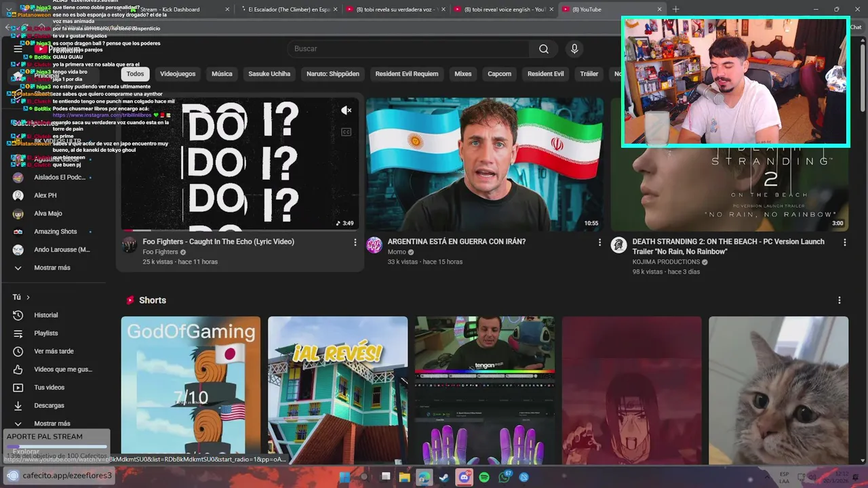
Task: Open ARGENTINA ESTÁ EN GUERRA CON IRÁN title
Action: tap(456, 241)
